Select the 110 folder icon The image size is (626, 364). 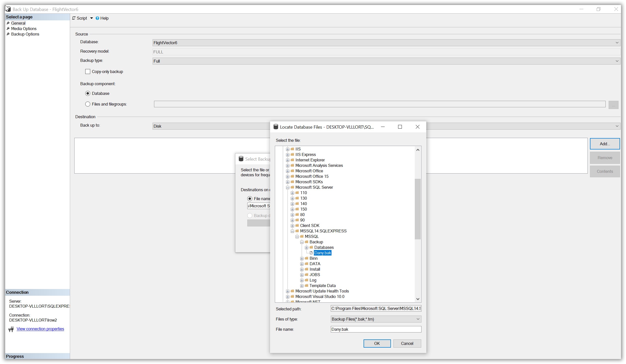(x=297, y=193)
